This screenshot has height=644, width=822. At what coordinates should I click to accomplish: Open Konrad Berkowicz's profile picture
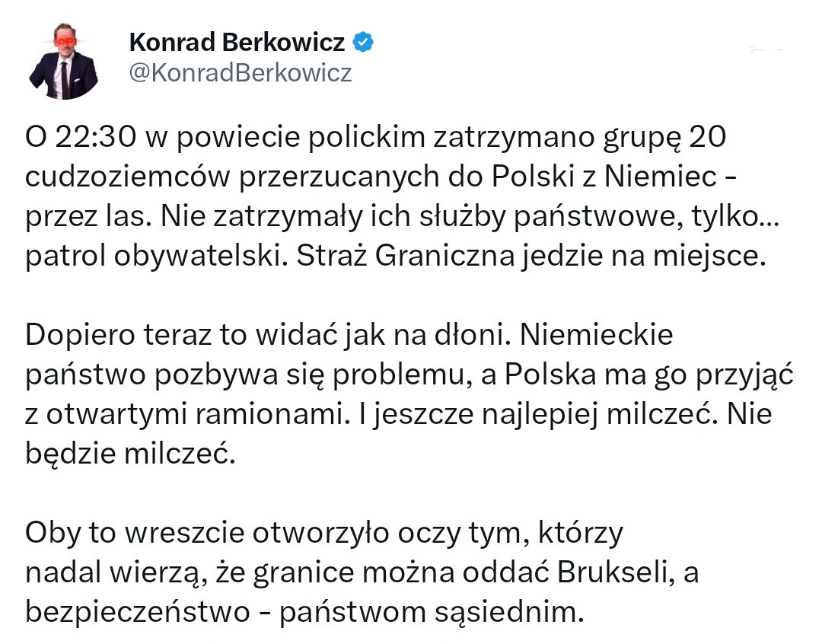tap(65, 61)
